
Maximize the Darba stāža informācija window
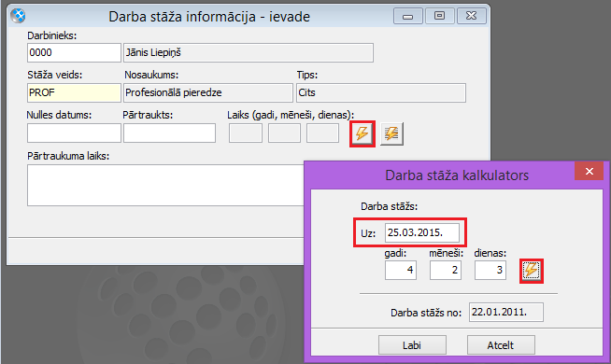tap(439, 16)
